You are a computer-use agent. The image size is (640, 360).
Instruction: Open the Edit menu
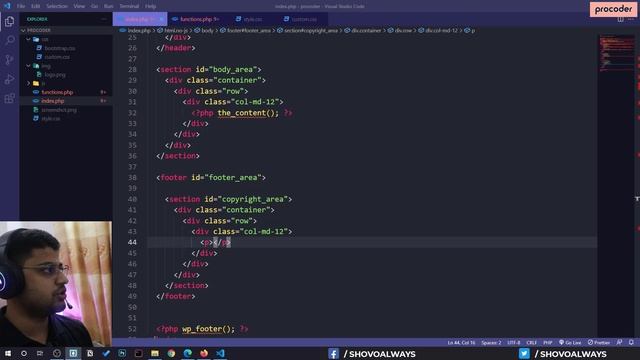coord(36,6)
